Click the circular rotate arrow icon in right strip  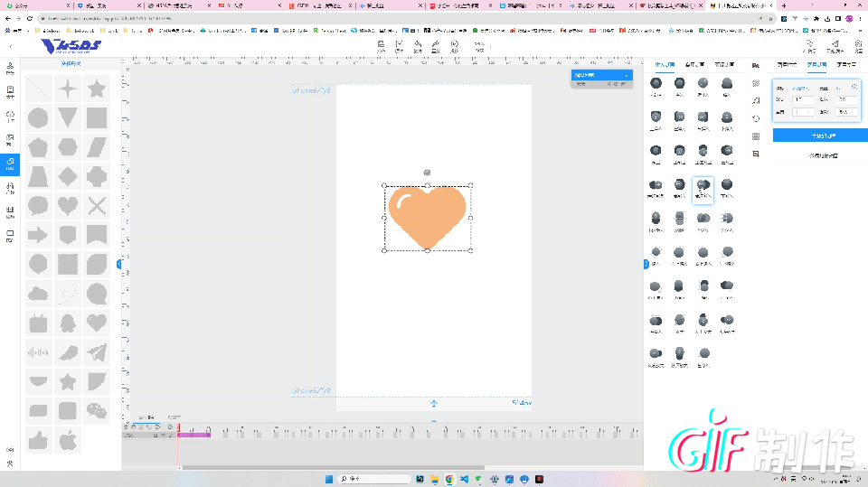pyautogui.click(x=756, y=118)
